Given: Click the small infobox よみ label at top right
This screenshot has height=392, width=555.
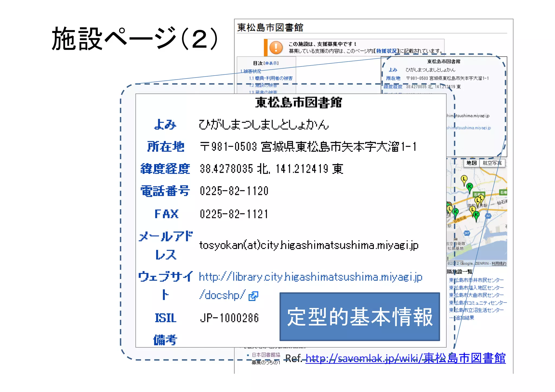Looking at the screenshot, I should tap(393, 70).
